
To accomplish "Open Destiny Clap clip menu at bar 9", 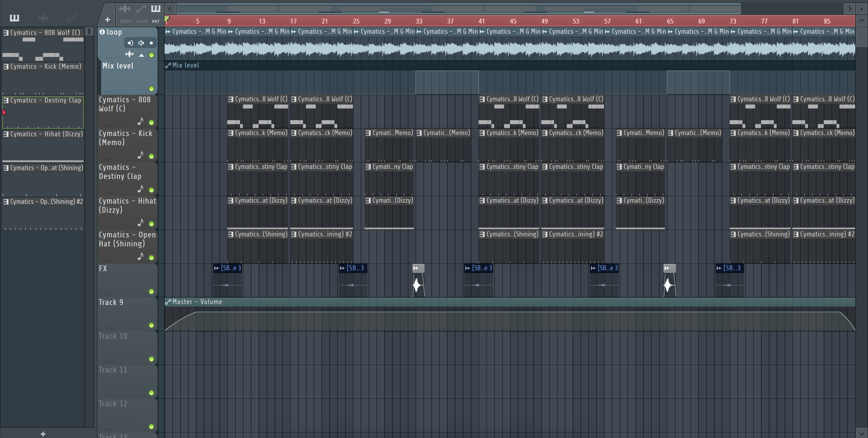I will [231, 167].
